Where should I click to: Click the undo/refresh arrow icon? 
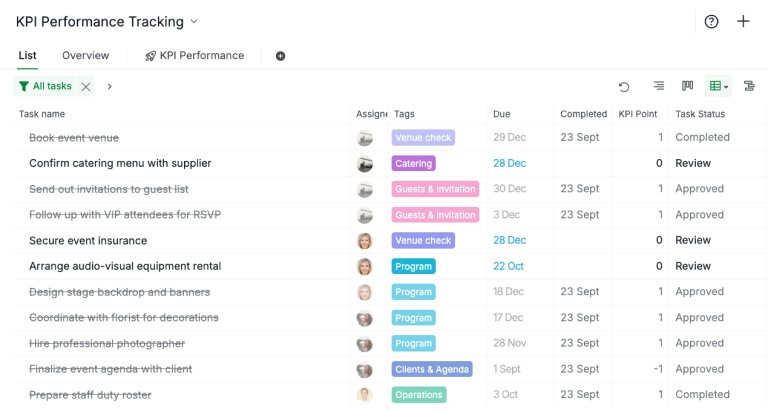(624, 87)
